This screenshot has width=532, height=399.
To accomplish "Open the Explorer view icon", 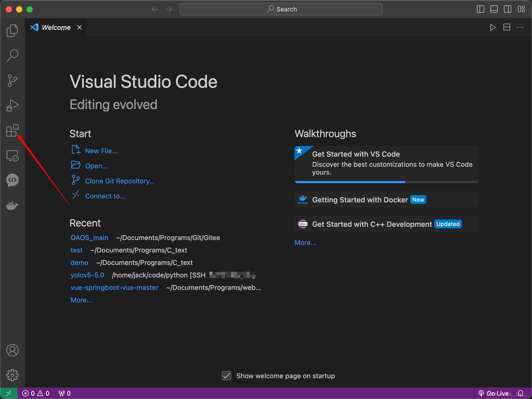I will tap(12, 31).
